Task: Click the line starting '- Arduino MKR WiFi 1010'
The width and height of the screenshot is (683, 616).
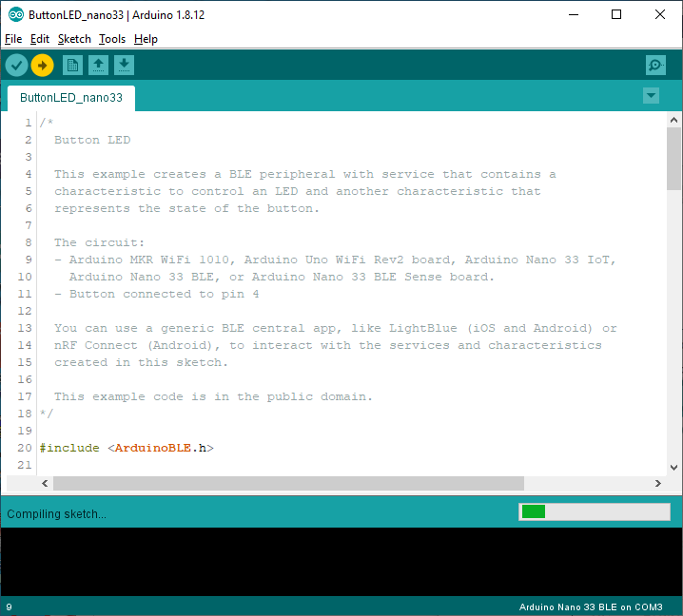Action: [x=336, y=260]
